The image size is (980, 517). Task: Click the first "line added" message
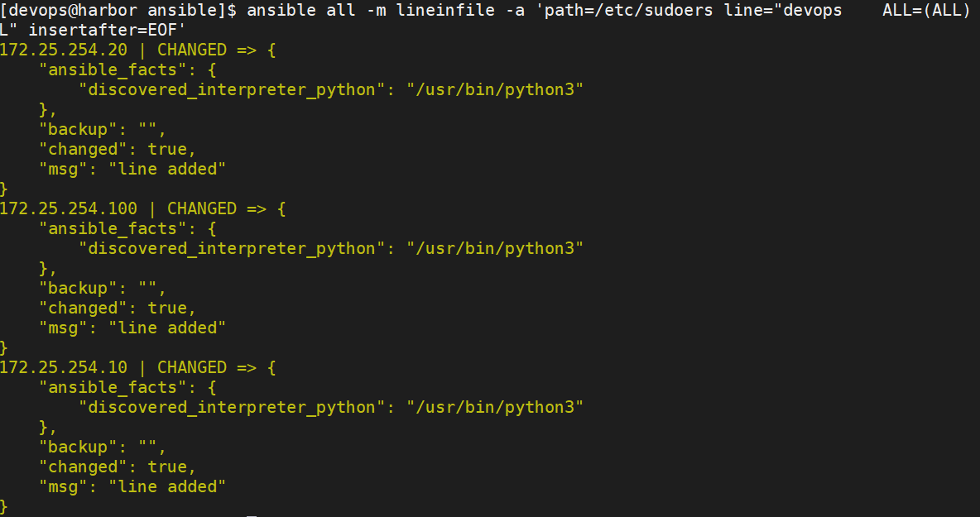tap(167, 170)
